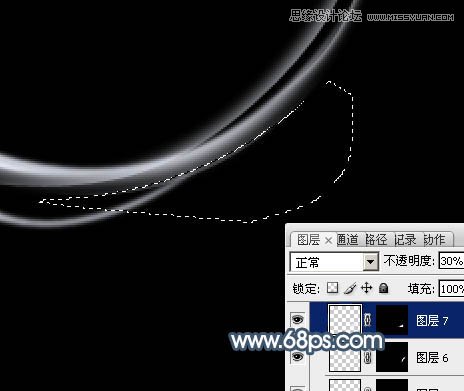Click the lock transparent pixels icon
The image size is (464, 391).
[332, 288]
